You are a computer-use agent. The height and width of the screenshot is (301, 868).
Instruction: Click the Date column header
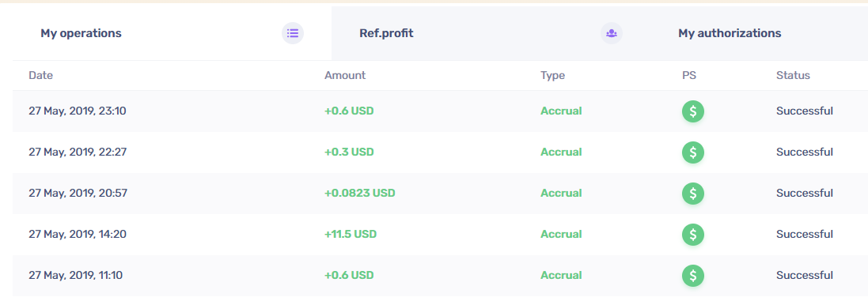coord(41,76)
